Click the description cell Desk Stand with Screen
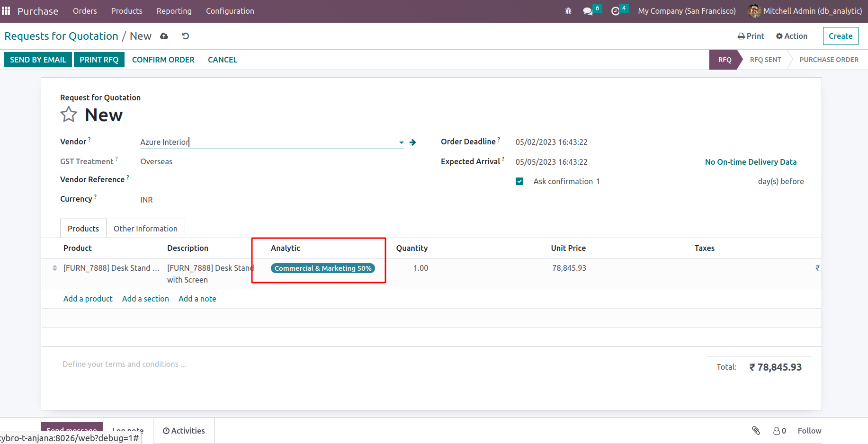The image size is (868, 444). tap(211, 274)
